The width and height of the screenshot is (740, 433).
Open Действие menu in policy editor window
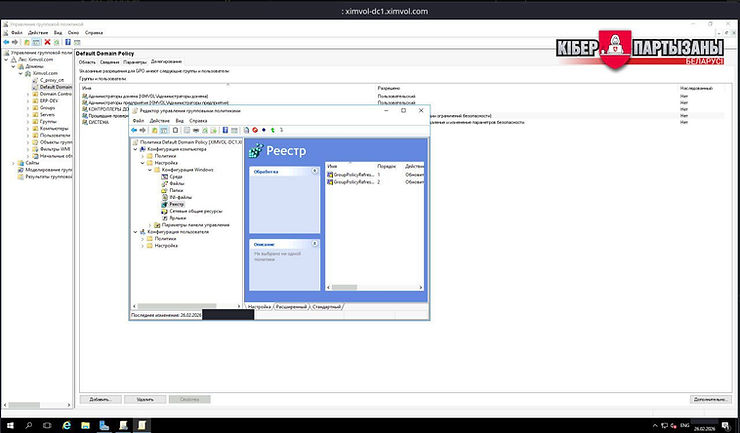(160, 120)
